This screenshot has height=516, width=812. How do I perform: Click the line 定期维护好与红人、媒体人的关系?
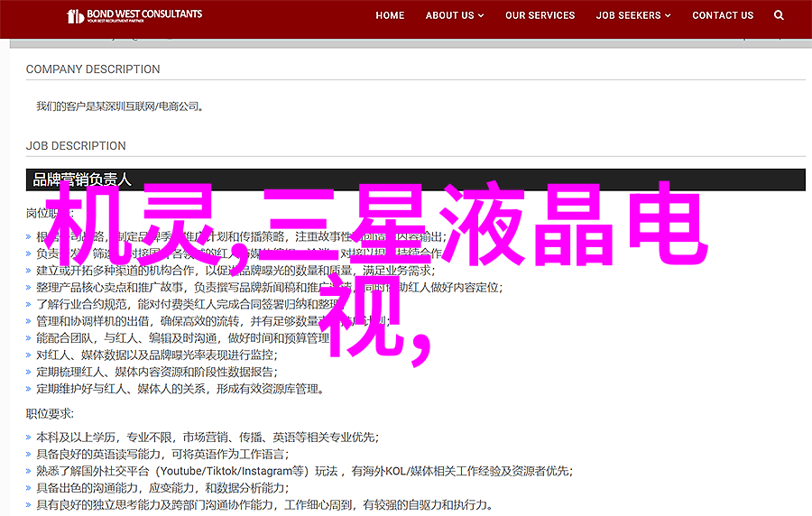[x=180, y=389]
